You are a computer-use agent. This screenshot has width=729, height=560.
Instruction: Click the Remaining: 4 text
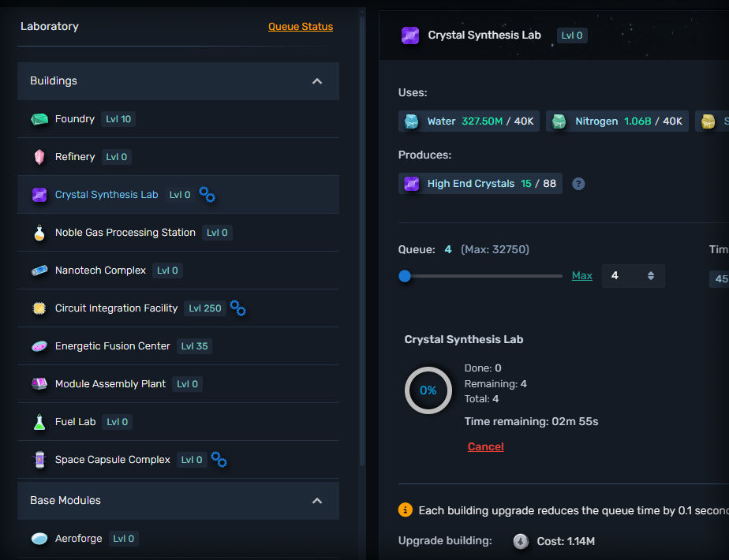pos(495,384)
